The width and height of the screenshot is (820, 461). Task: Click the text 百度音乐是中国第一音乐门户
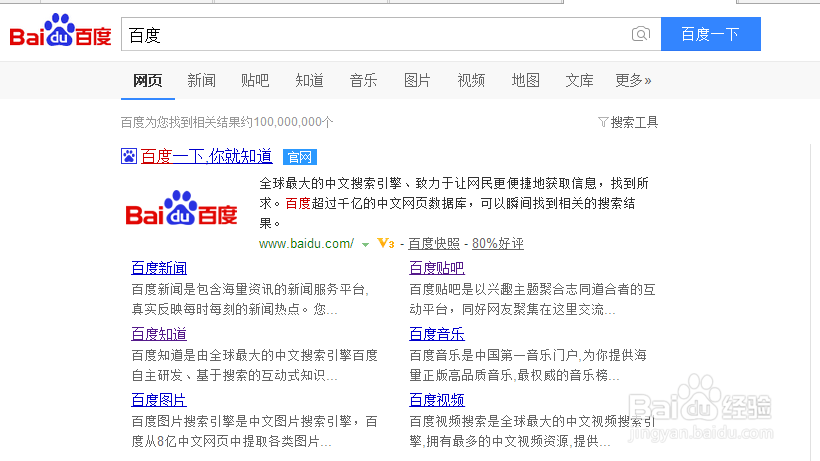click(493, 355)
